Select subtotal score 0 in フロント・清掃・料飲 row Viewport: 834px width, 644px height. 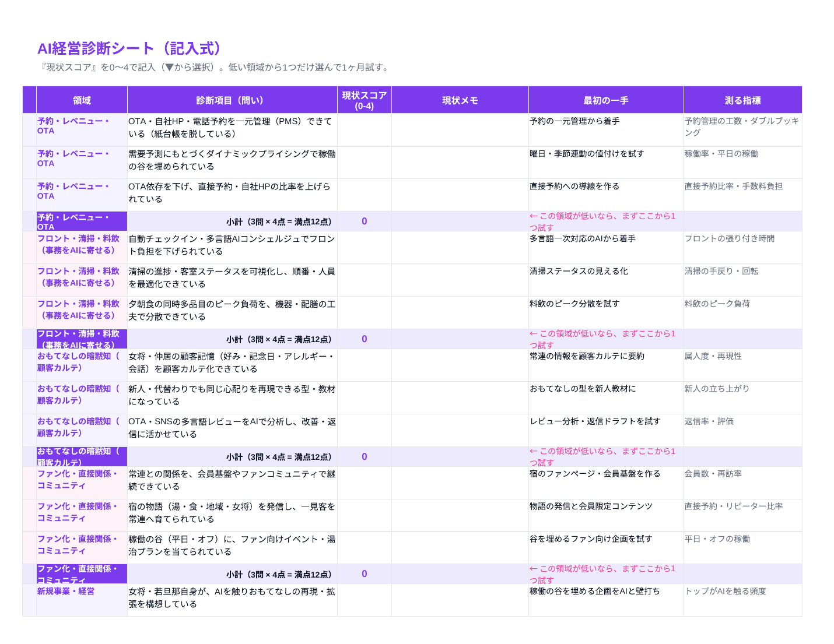pyautogui.click(x=365, y=339)
